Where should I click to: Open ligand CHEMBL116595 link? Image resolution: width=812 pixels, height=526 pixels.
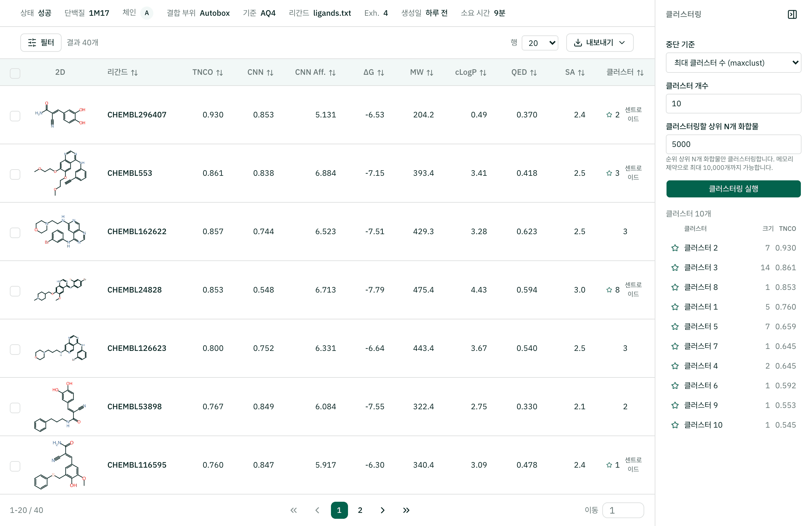pos(137,465)
